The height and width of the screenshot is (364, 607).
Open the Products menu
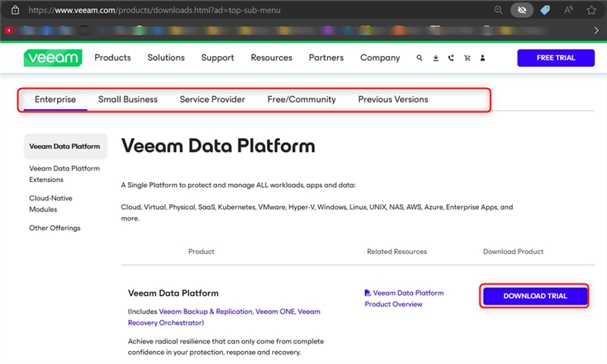coord(112,58)
